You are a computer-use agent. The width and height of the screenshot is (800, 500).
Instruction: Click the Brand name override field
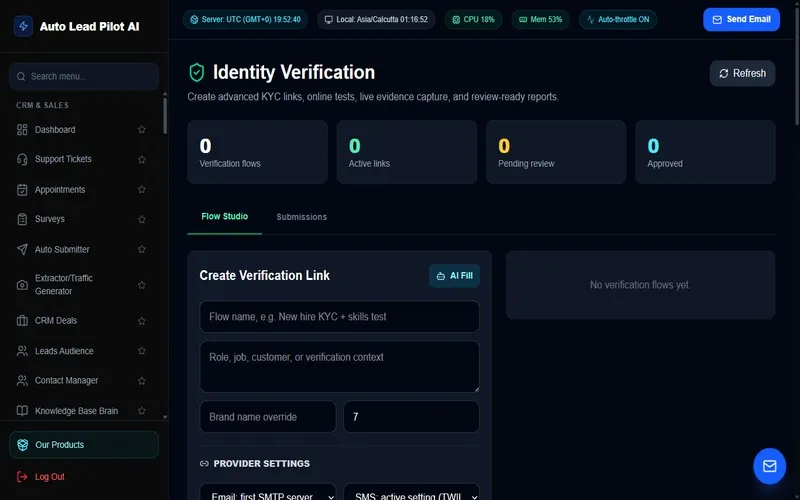point(268,417)
